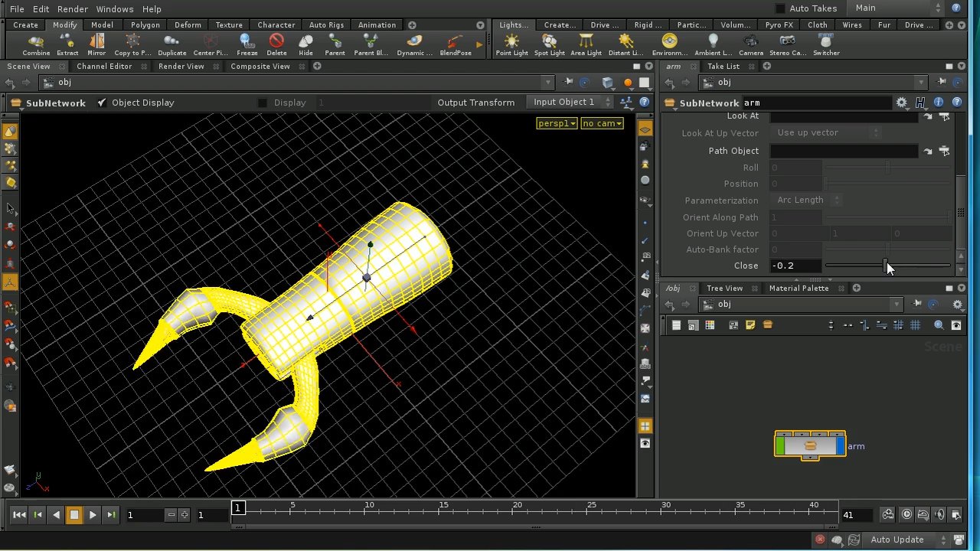Switch to the Channel Editor tab

104,67
